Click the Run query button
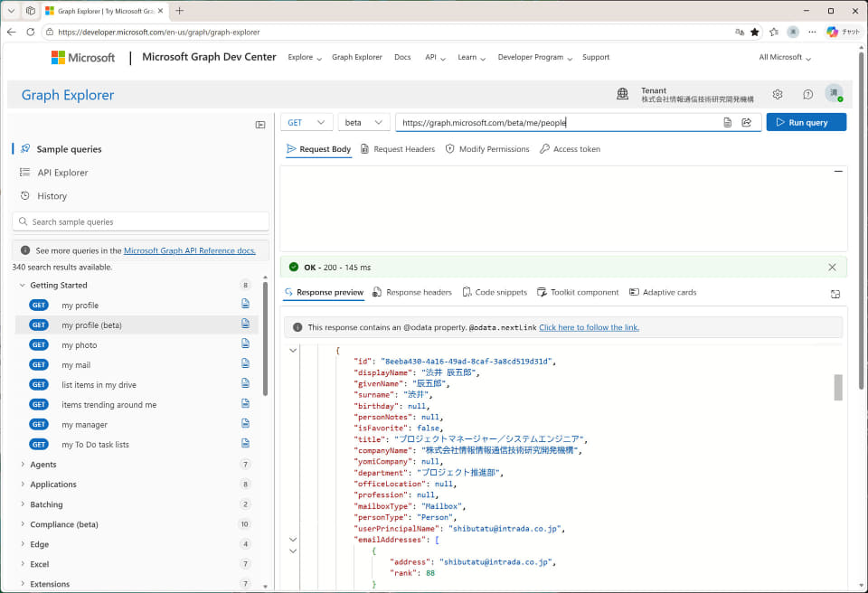Screen dimensions: 868x593 806,122
